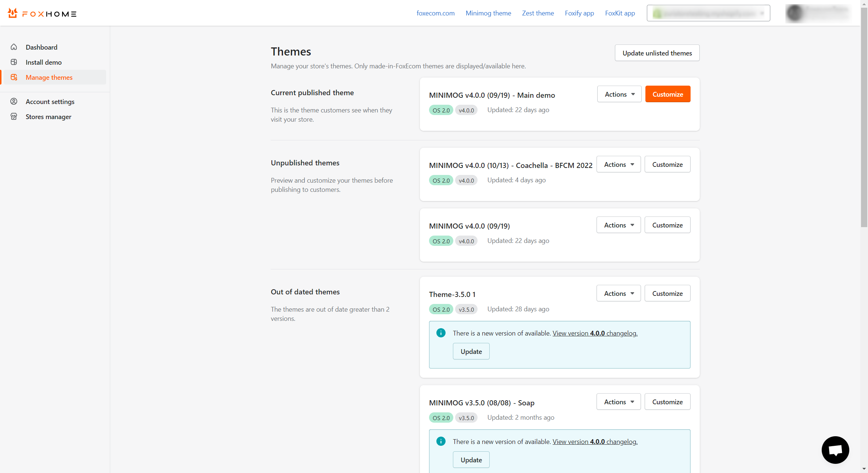The height and width of the screenshot is (473, 868).
Task: Click 'MINIMOG v4.0.0 (09/19) - Main demo' title
Action: (492, 95)
